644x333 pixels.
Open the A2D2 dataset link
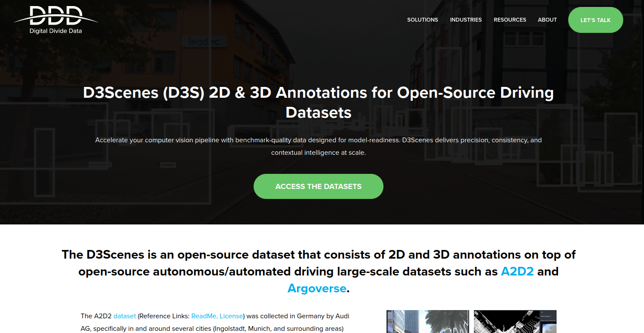(125, 316)
